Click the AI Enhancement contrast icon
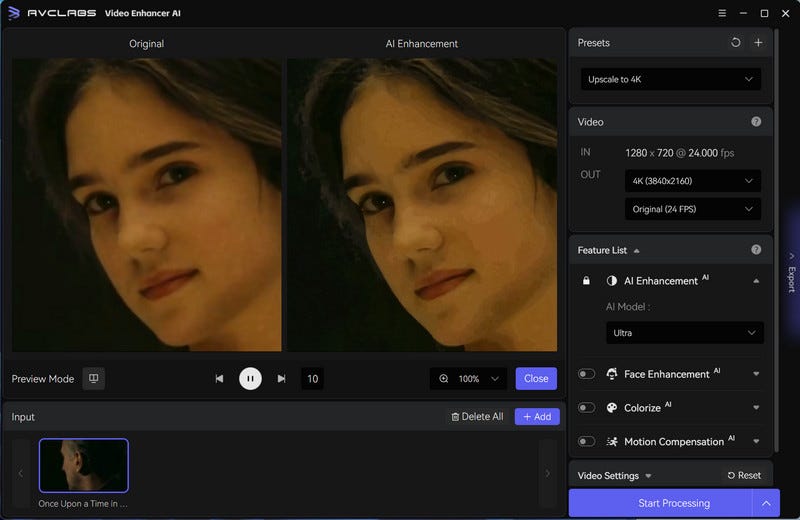 click(612, 281)
